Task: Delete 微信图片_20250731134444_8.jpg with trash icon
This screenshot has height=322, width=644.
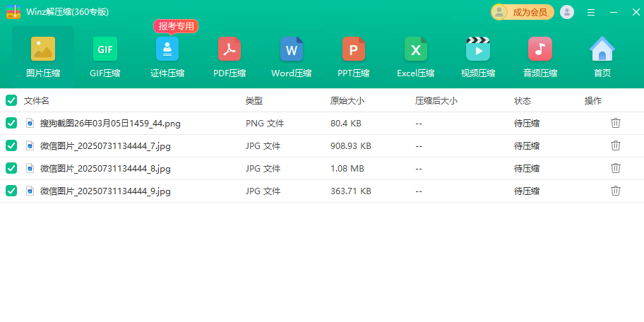Action: [x=616, y=168]
